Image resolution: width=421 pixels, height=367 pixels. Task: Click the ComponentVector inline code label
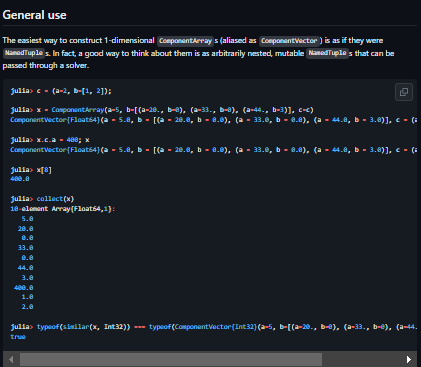coord(289,41)
